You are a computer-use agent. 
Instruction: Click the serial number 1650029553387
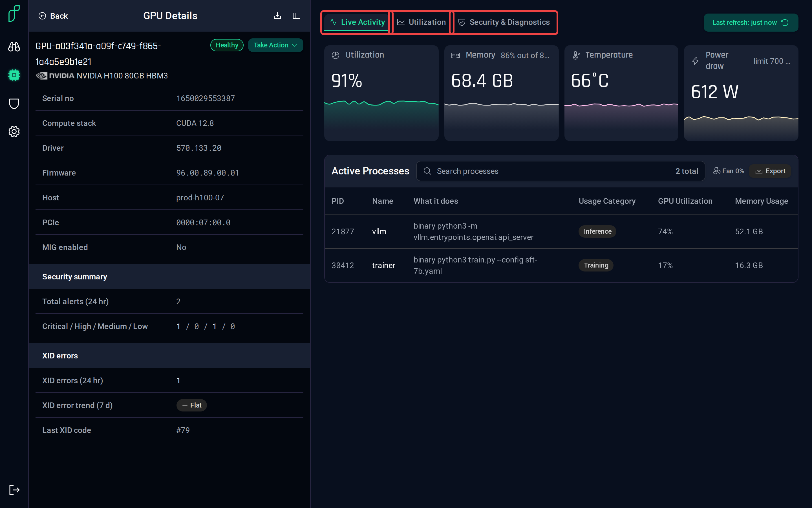pos(205,98)
